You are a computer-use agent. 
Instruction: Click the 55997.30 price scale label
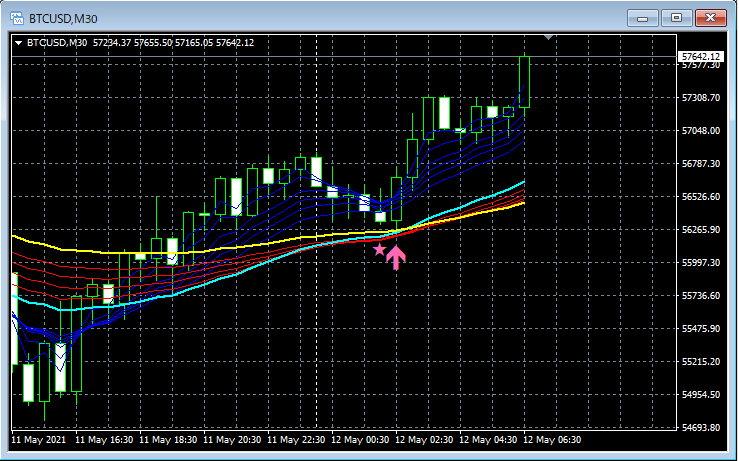(701, 263)
